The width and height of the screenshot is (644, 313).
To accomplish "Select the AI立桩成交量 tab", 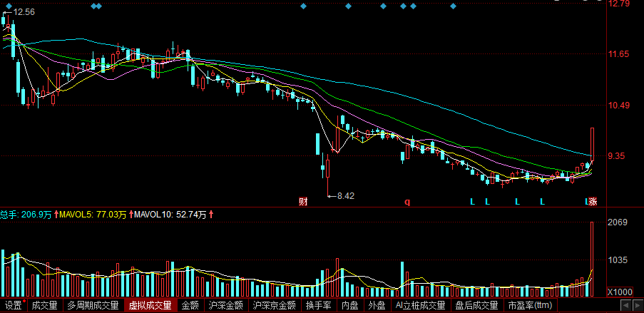I will [420, 306].
